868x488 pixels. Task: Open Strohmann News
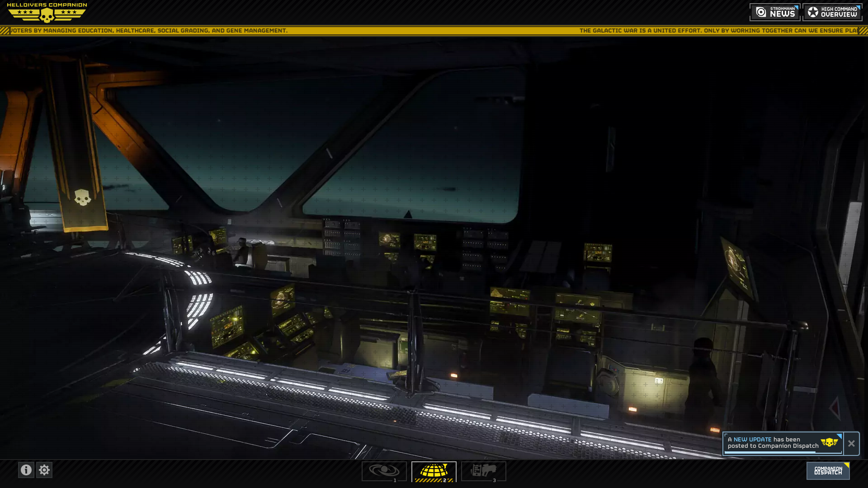[775, 12]
